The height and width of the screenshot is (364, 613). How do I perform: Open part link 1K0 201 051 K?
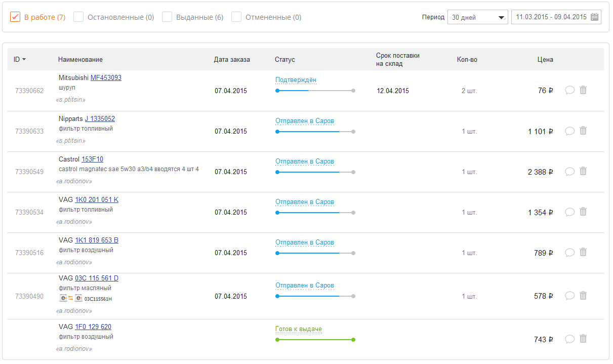(97, 200)
